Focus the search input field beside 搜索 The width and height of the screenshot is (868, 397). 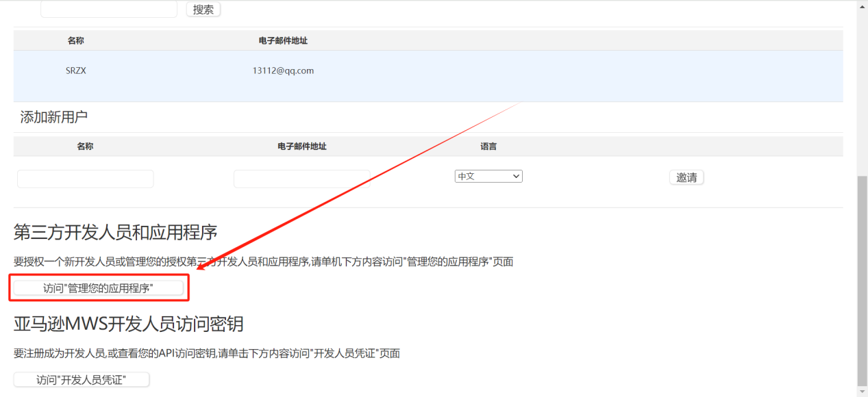[x=108, y=10]
